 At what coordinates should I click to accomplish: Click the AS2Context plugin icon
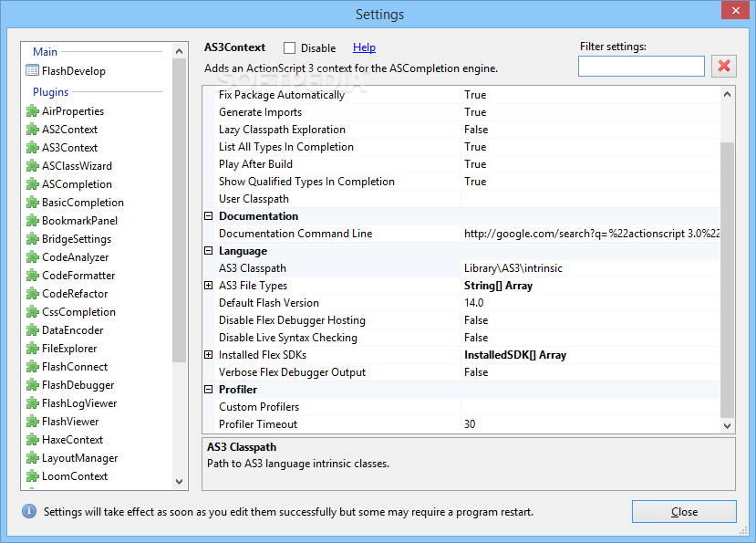(x=32, y=130)
